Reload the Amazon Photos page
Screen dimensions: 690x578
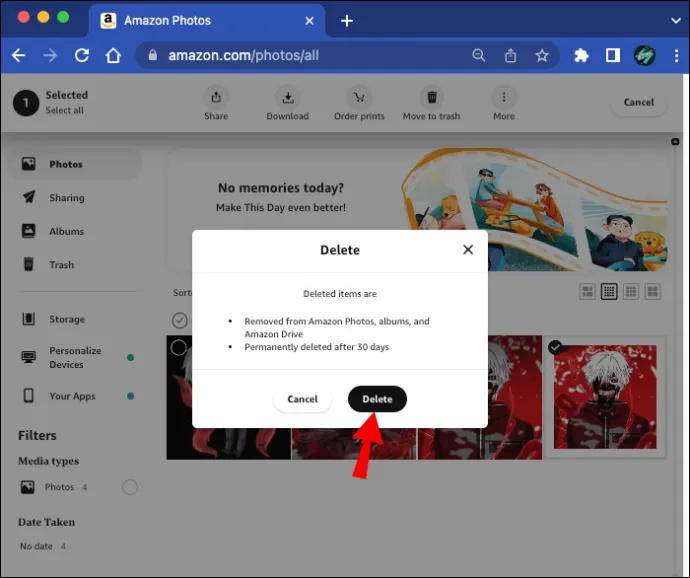point(82,55)
